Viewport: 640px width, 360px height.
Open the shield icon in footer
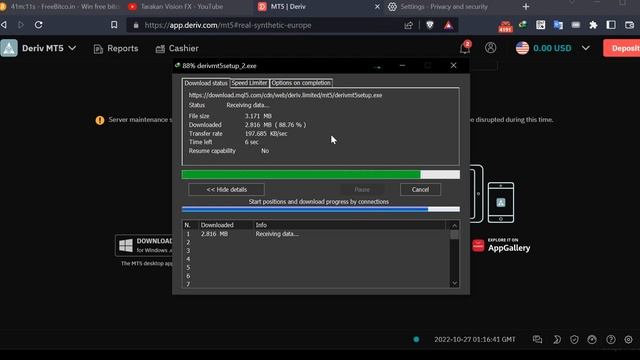pyautogui.click(x=574, y=339)
